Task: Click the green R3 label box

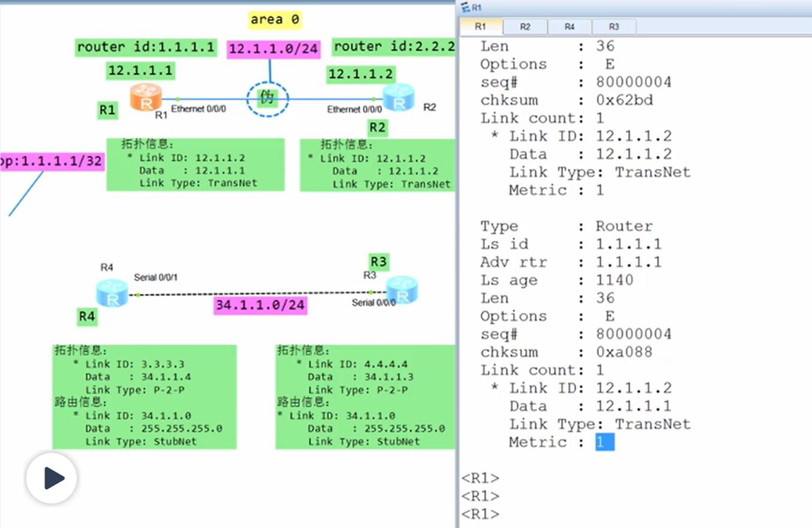Action: tap(379, 262)
